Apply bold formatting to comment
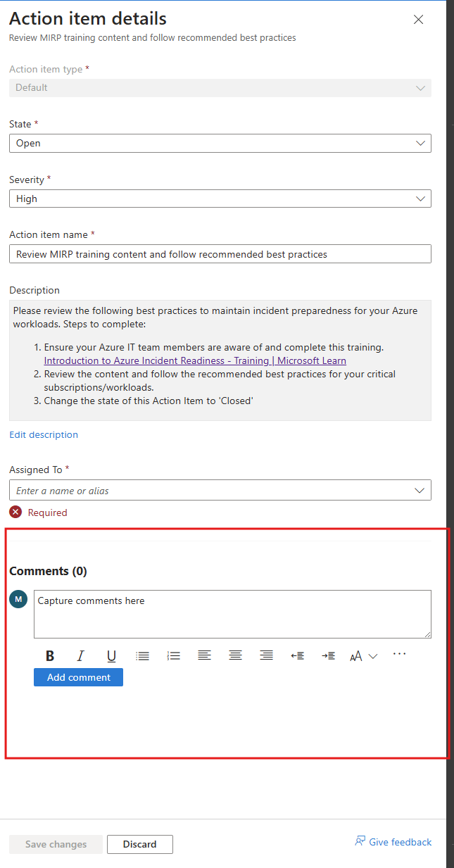Viewport: 454px width, 868px height. coord(50,655)
